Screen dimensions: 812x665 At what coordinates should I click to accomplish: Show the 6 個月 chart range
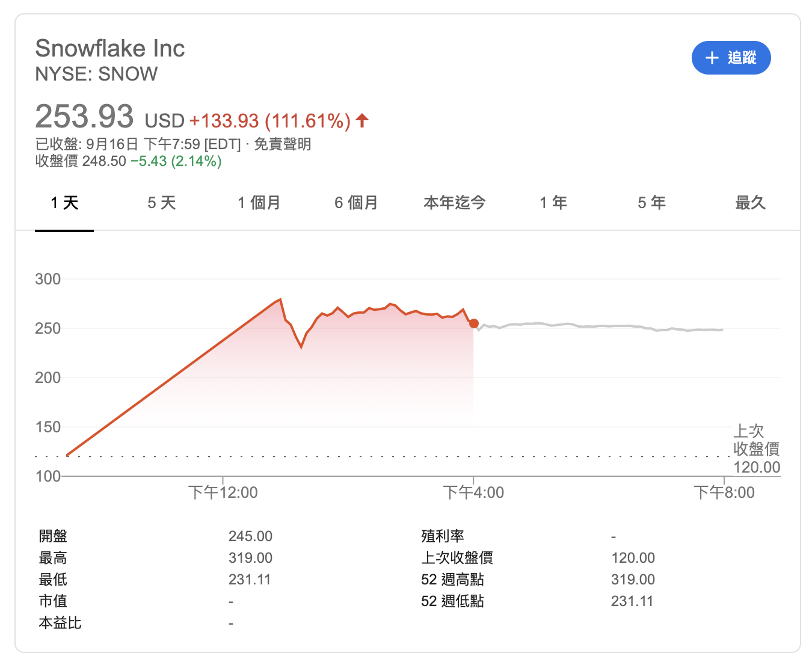(x=356, y=203)
